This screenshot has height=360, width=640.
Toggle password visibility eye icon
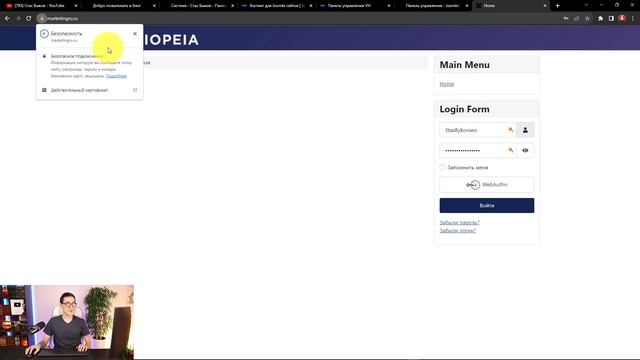(525, 150)
